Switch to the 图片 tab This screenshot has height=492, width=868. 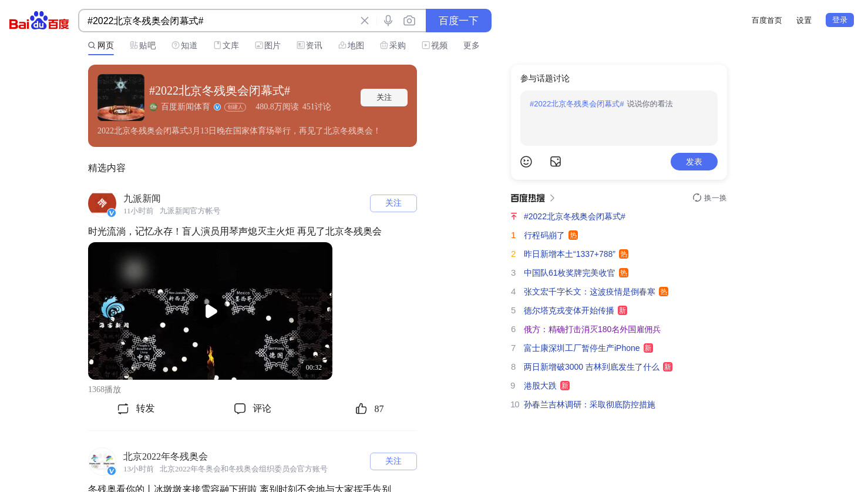[x=268, y=45]
